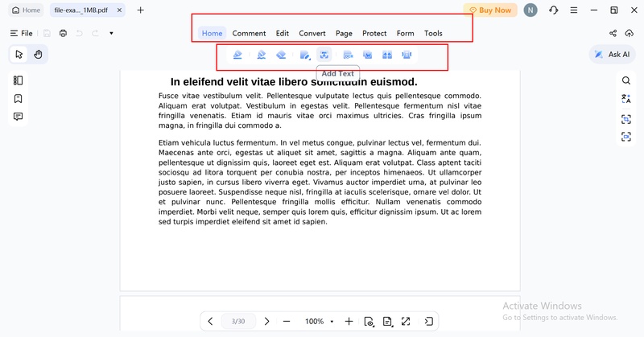The image size is (644, 337).
Task: Click the Translate icon on right sidebar
Action: point(626,98)
